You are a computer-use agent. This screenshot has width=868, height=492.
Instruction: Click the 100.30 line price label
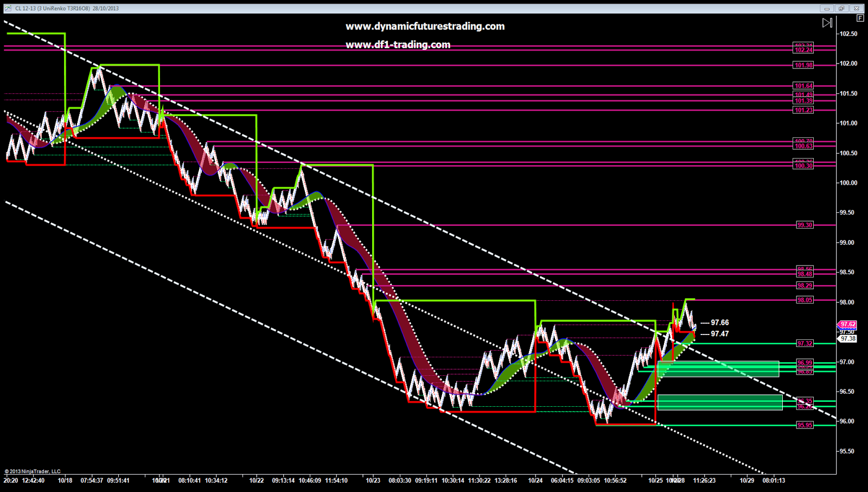803,166
